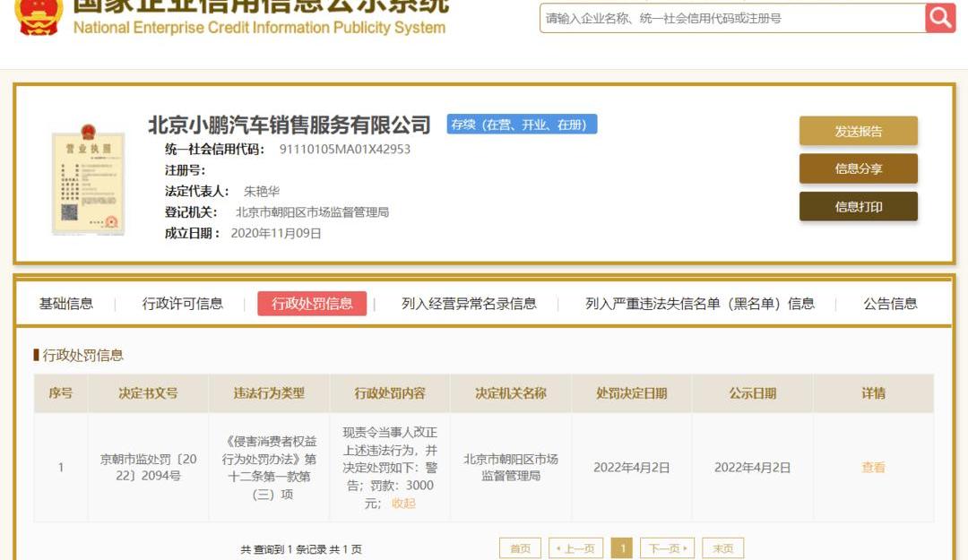The image size is (968, 560).
Task: Click the penalty content cell with 罚款:3000元
Action: [390, 468]
